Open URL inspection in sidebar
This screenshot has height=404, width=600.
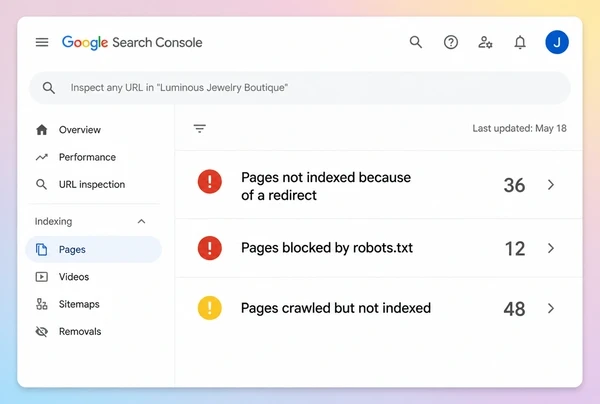92,184
